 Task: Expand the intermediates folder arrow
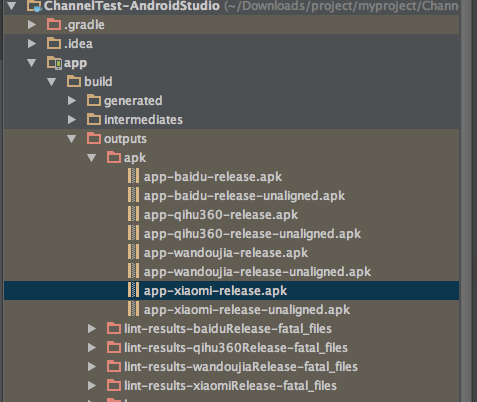click(x=72, y=119)
